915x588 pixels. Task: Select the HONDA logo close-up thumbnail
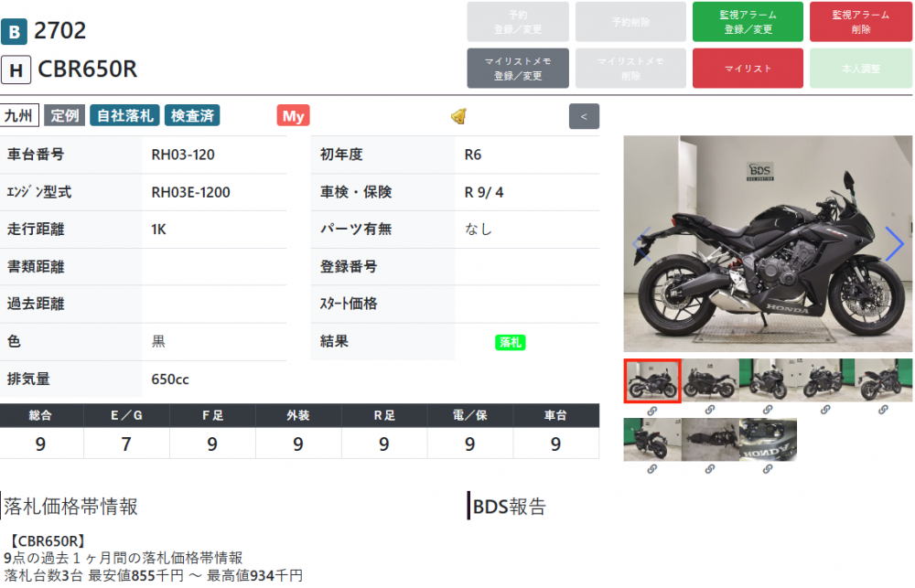point(768,439)
